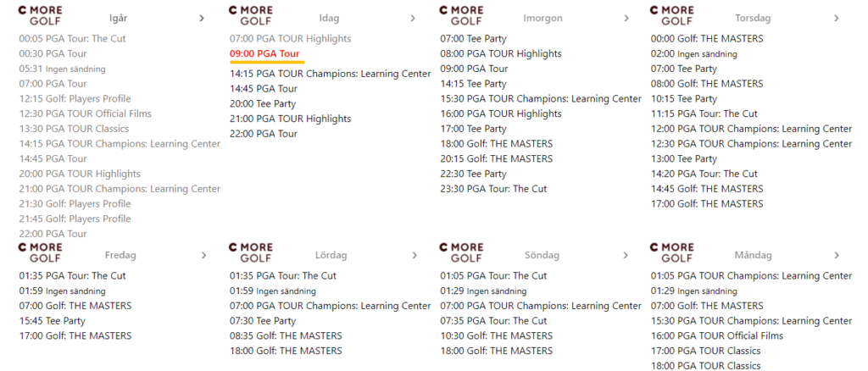Open the Måndag chevron arrow
This screenshot has height=371, width=868.
point(837,256)
